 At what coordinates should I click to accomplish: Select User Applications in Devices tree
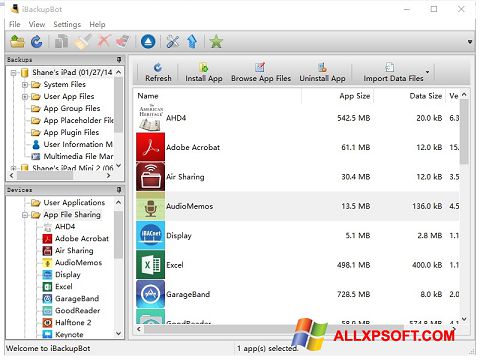(74, 203)
